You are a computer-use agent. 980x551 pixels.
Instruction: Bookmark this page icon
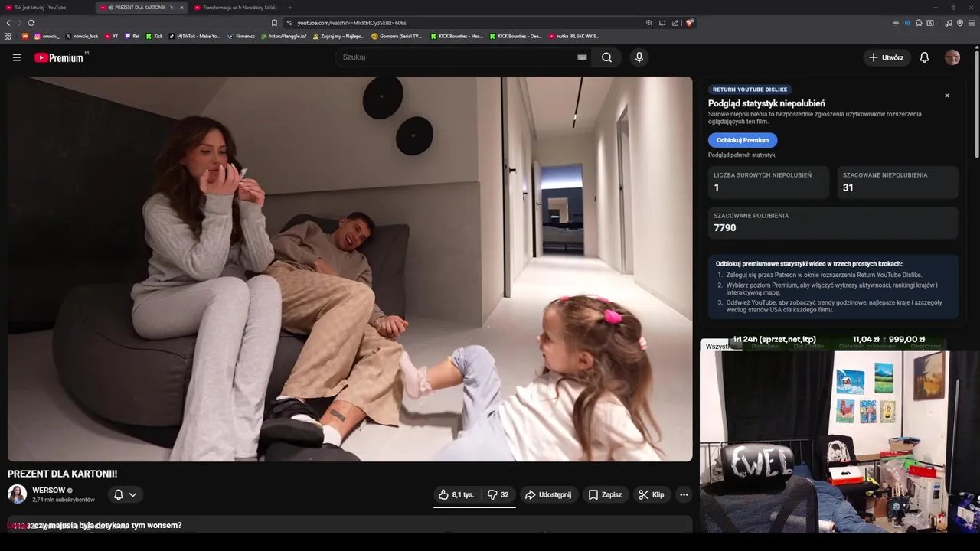click(275, 23)
